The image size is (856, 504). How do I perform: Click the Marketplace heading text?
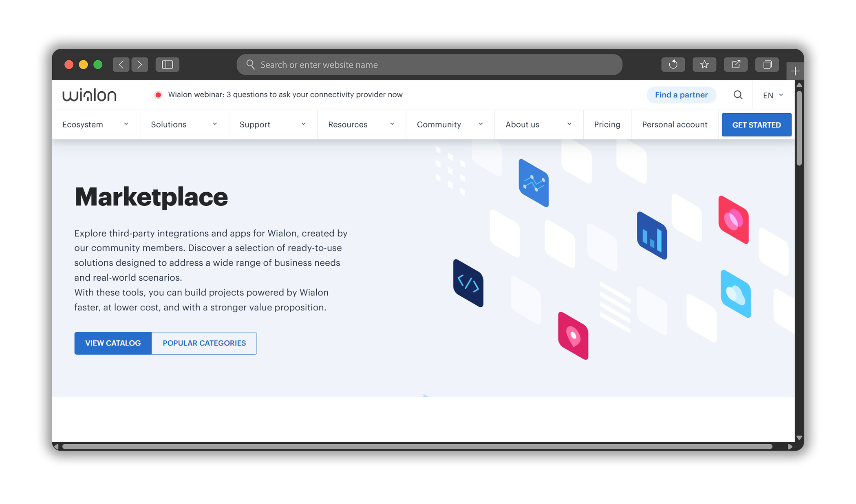click(x=151, y=198)
